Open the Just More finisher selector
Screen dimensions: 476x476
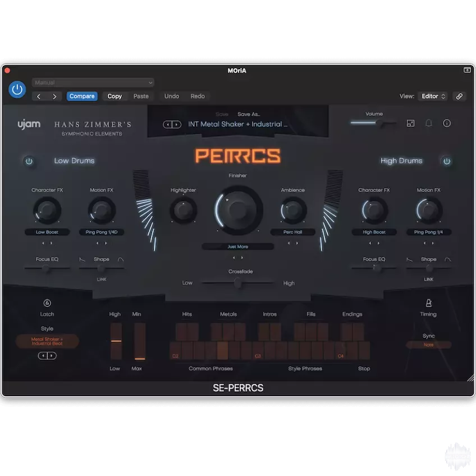tap(238, 247)
